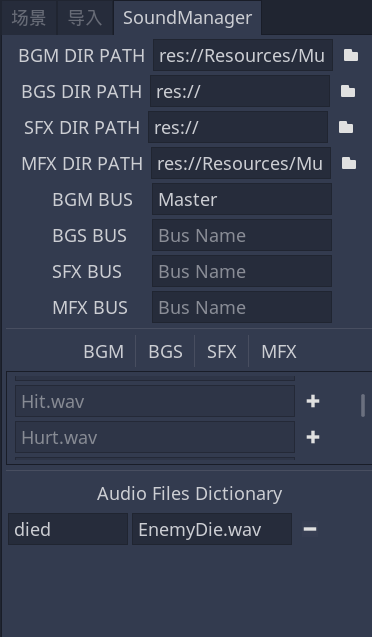Switch to the 场景 tab
Image resolution: width=372 pixels, height=637 pixels.
(x=28, y=18)
